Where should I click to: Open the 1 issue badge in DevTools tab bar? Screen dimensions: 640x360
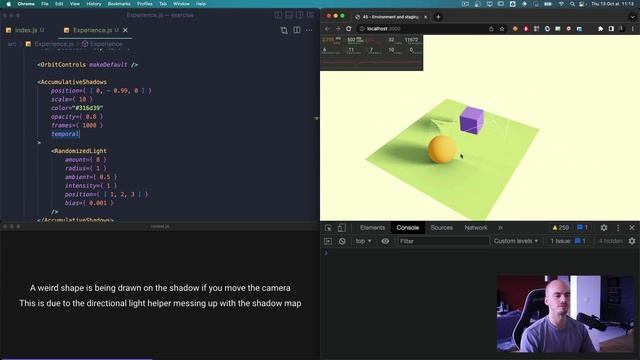(x=582, y=228)
